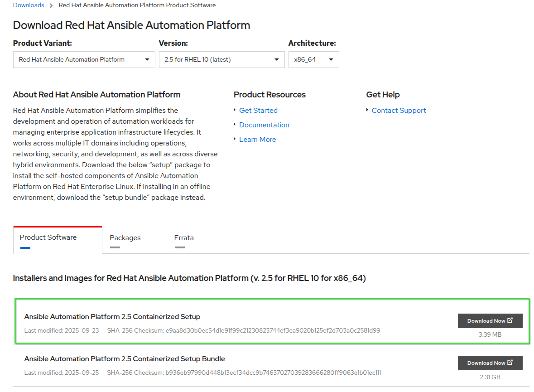Click the current page breadcrumb Product Software text

pos(137,5)
